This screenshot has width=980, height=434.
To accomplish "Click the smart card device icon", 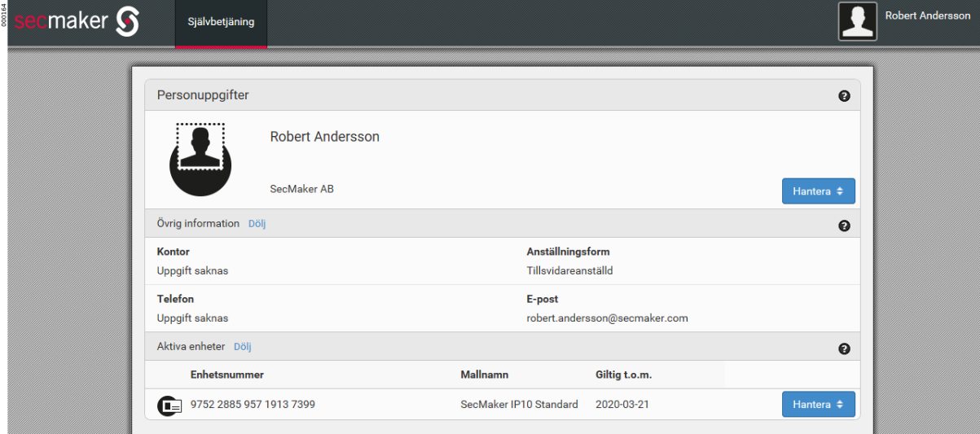I will click(169, 405).
